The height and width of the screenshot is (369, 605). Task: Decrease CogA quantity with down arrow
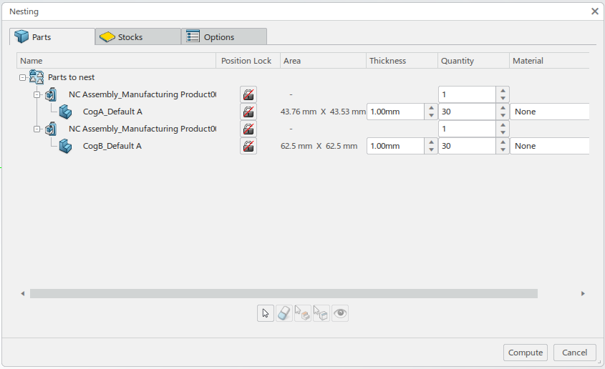pos(503,116)
